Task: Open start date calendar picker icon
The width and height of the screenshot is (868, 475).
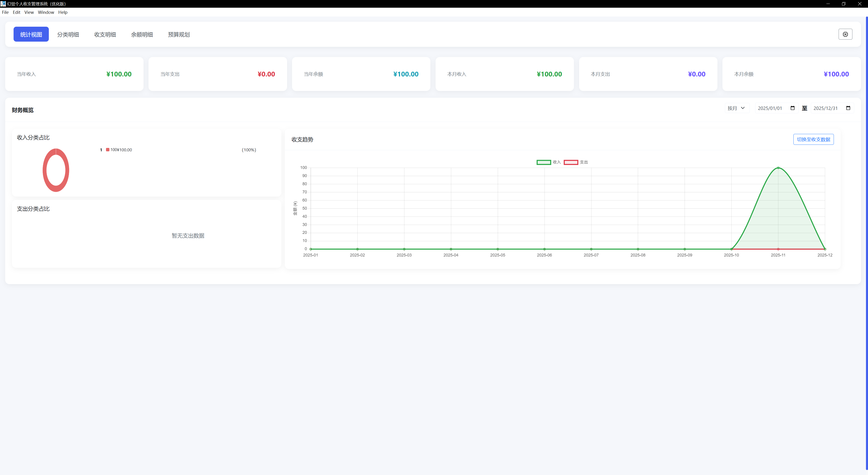Action: coord(793,108)
